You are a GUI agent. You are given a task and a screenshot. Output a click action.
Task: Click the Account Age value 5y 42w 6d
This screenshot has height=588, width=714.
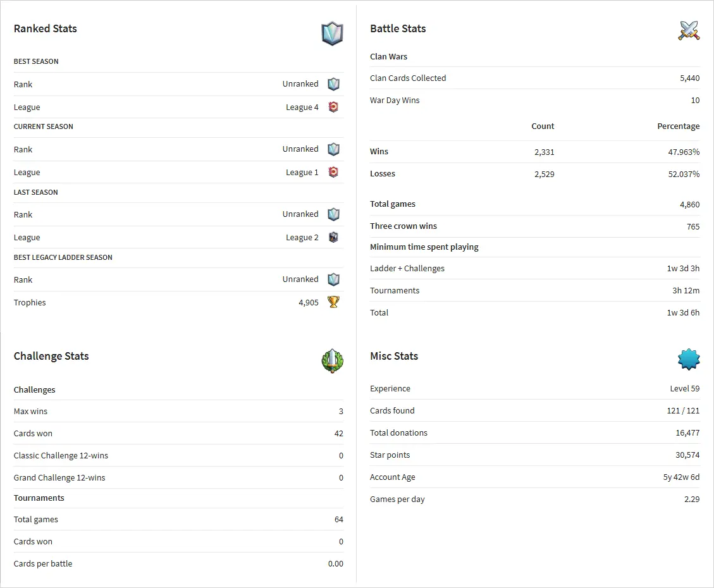[x=681, y=477]
